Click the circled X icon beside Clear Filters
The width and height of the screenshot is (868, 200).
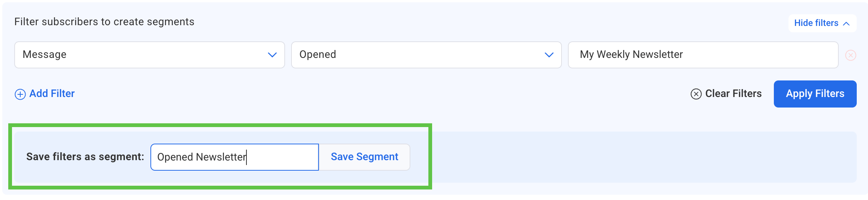click(x=696, y=94)
